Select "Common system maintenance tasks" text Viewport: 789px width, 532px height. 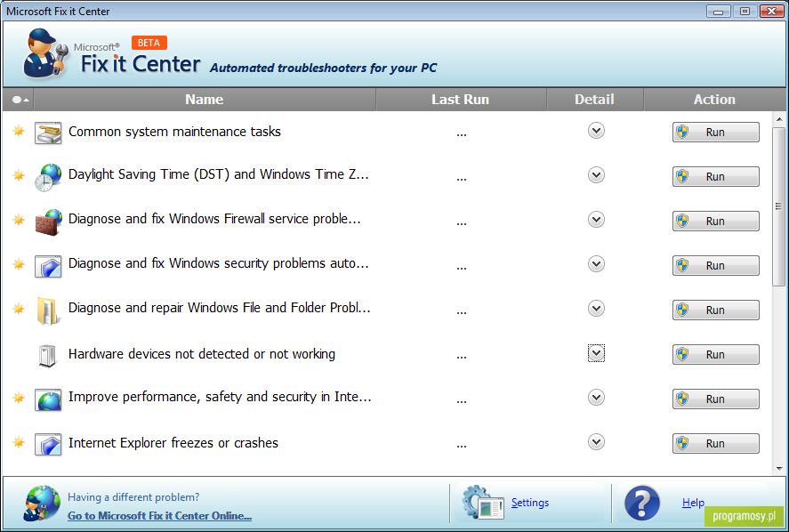(174, 132)
